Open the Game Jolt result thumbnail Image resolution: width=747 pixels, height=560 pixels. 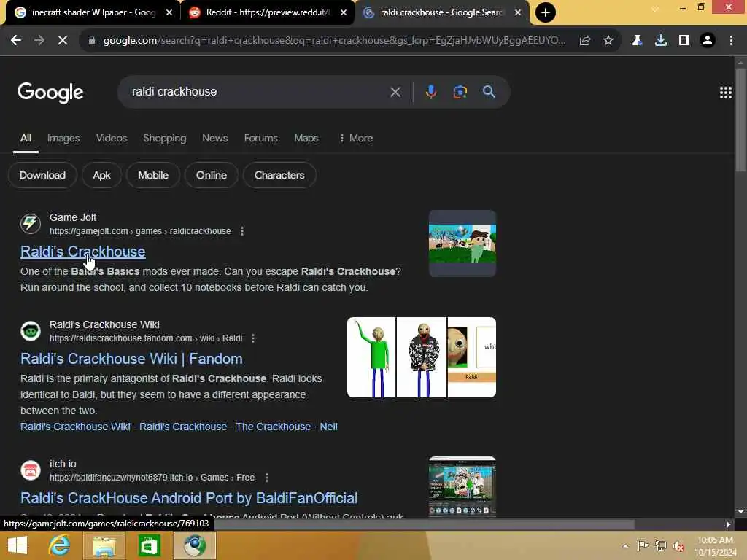(462, 244)
